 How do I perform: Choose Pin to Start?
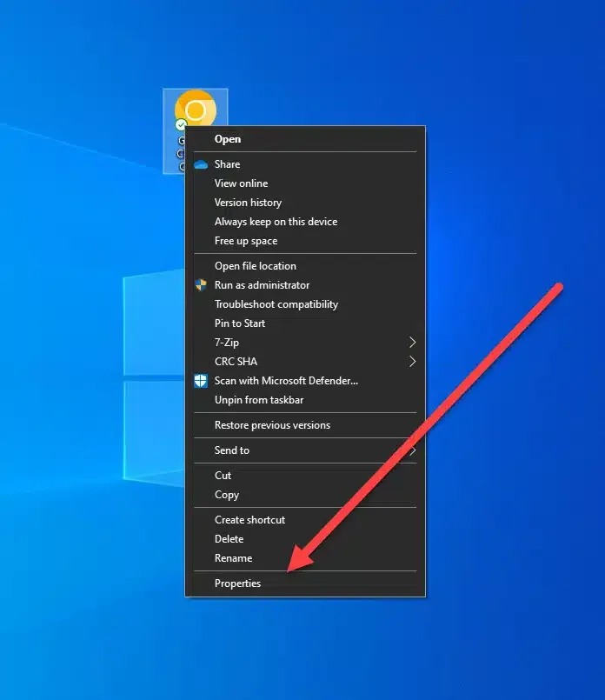240,323
